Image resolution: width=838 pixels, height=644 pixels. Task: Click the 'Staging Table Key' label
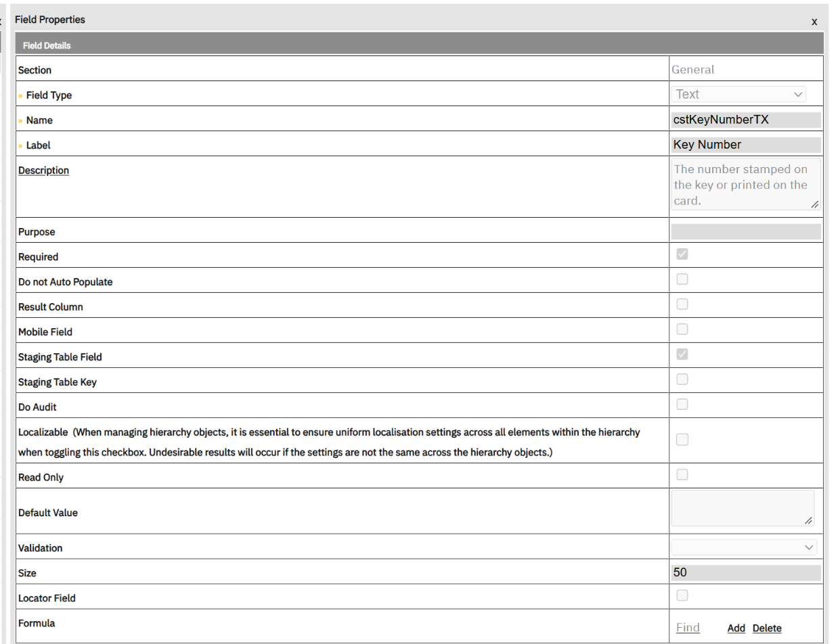coord(58,382)
